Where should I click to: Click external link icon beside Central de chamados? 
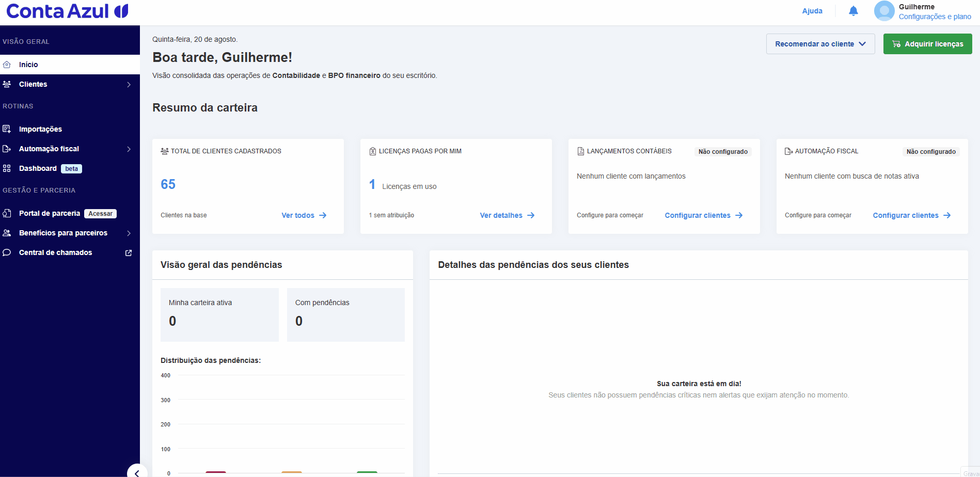(x=129, y=253)
